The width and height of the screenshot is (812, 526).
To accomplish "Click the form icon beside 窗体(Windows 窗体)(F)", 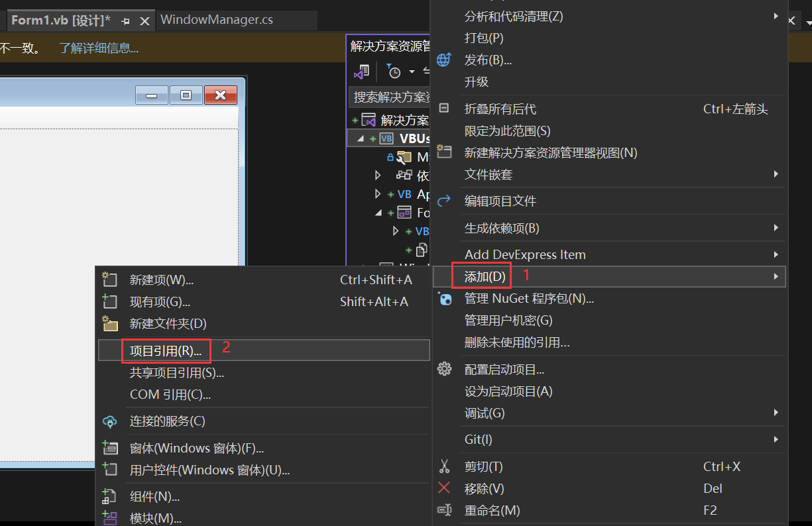I will 109,448.
